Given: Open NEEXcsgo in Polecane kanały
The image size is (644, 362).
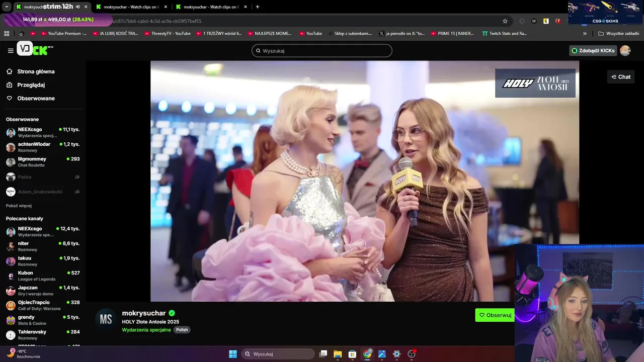Looking at the screenshot, I should (x=43, y=231).
